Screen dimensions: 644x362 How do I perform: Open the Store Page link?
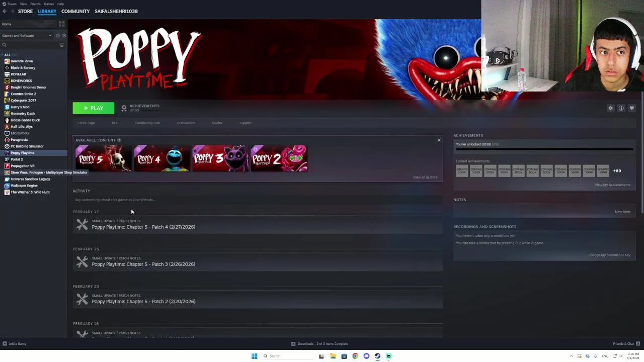(x=87, y=123)
